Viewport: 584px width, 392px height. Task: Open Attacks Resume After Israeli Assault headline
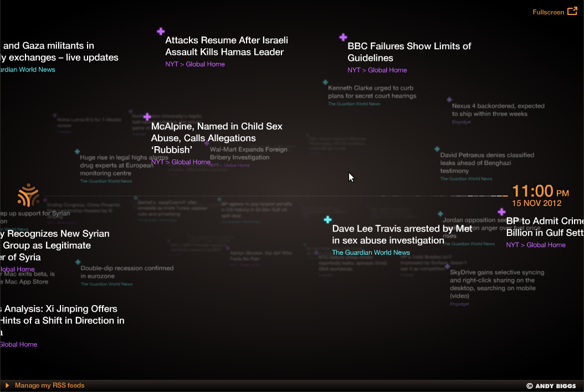[x=227, y=46]
